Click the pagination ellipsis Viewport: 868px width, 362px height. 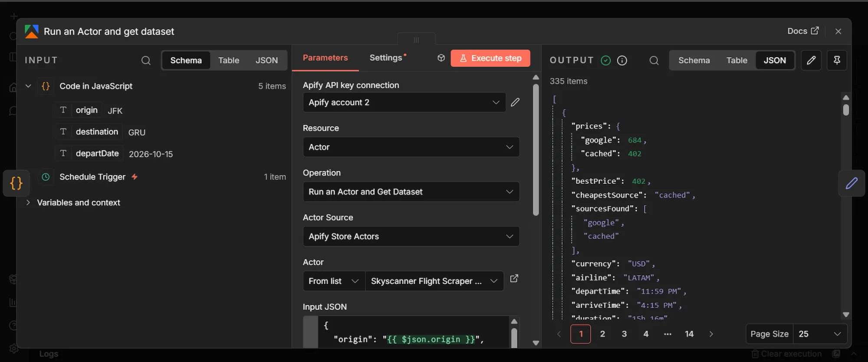[x=667, y=334]
